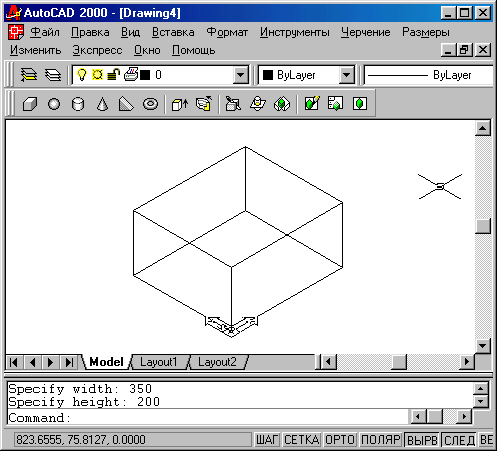The image size is (497, 451).
Task: Expand the ByLayer color dropdown
Action: click(x=347, y=75)
